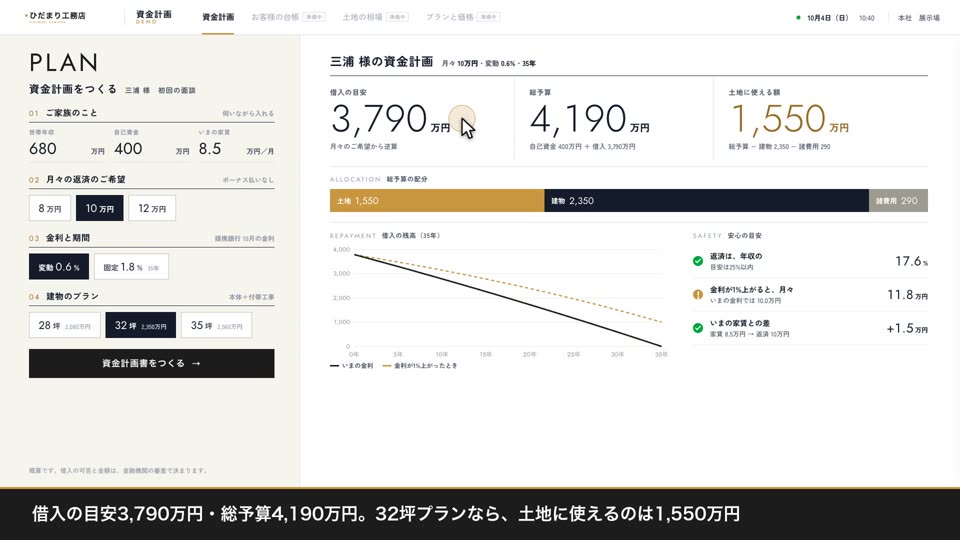This screenshot has width=960, height=540.
Task: Click the 提携銀行 10月の金利 note
Action: (244, 239)
